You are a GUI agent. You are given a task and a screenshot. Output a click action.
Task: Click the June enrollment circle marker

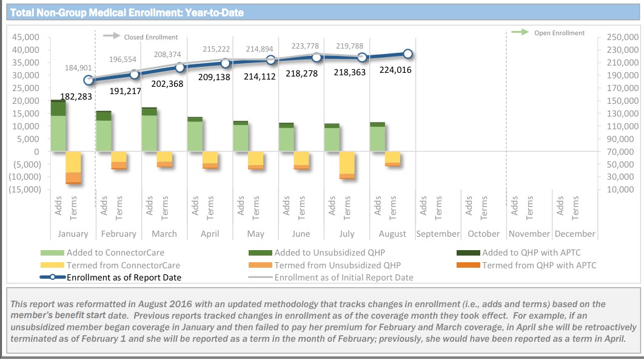317,57
